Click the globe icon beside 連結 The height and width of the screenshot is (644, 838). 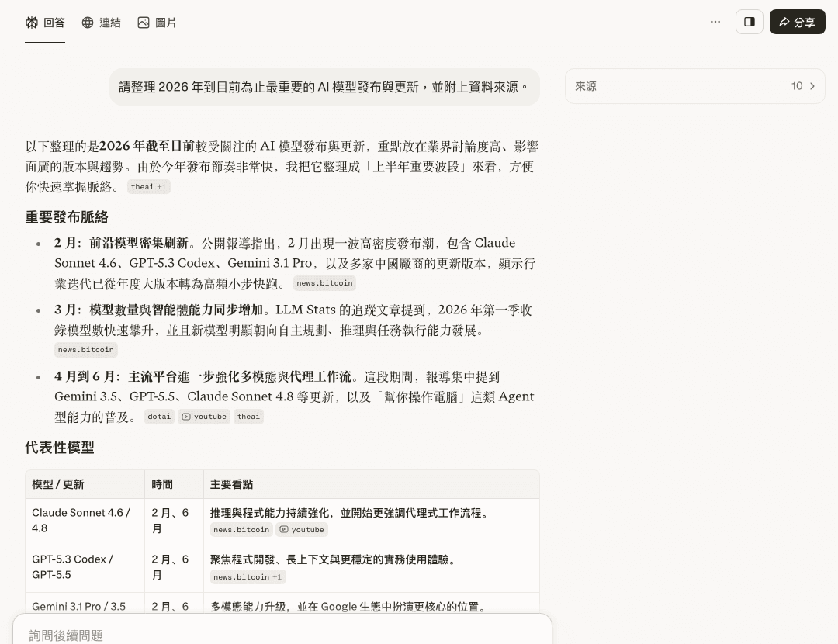tap(88, 23)
